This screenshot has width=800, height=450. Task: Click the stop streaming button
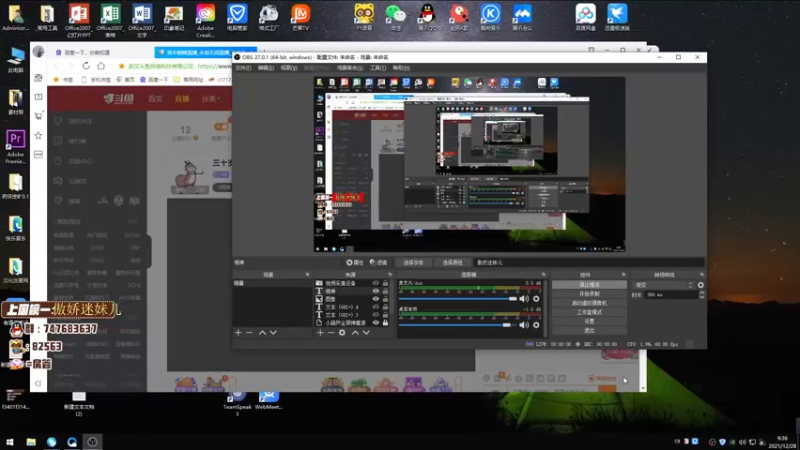pos(589,285)
